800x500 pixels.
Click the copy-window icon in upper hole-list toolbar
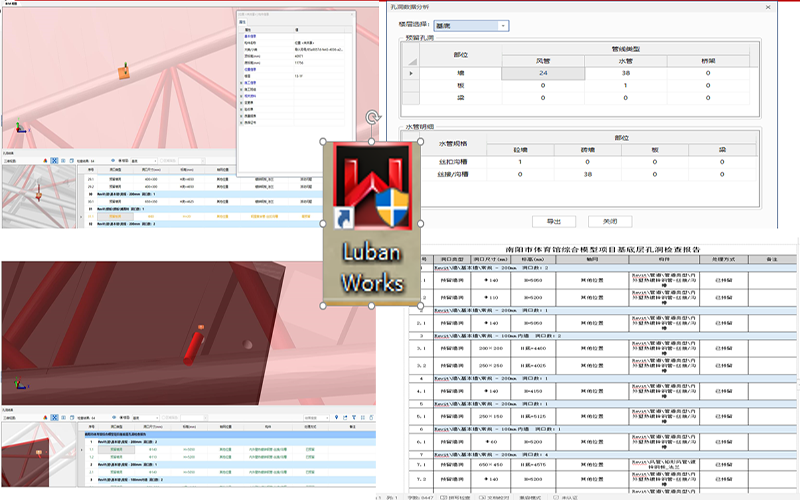pos(71,161)
